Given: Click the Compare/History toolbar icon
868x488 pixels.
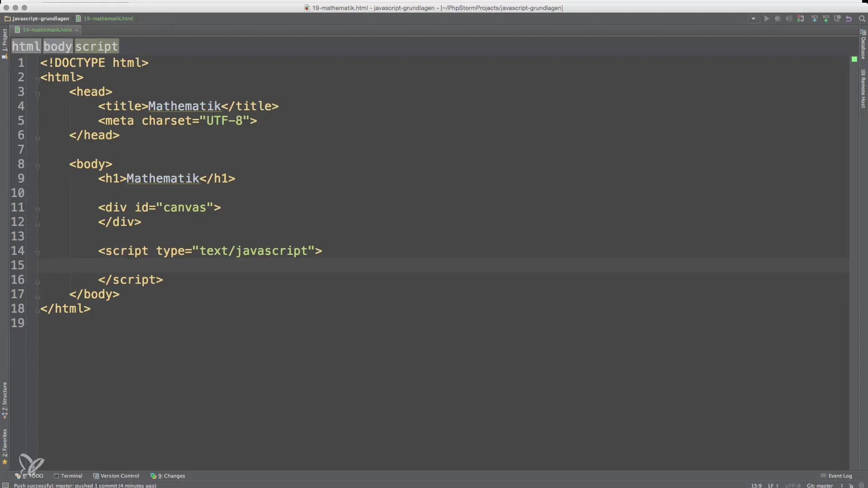Looking at the screenshot, I should click(837, 19).
